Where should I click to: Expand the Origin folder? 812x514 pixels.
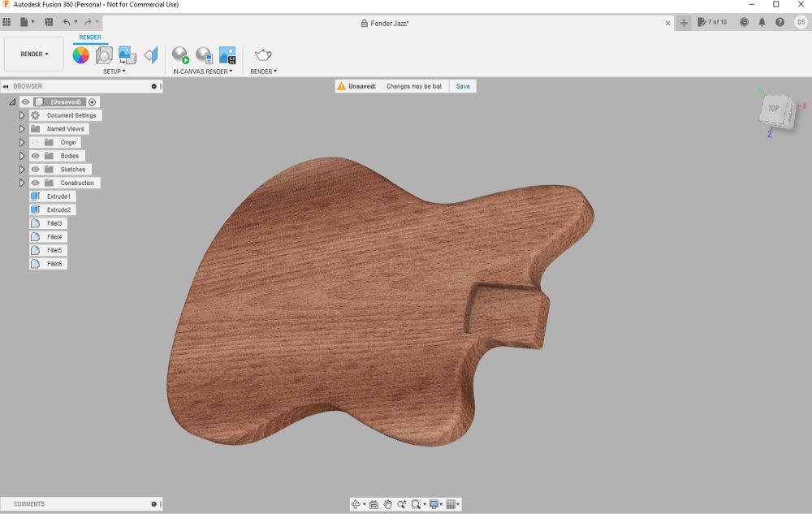pos(22,142)
